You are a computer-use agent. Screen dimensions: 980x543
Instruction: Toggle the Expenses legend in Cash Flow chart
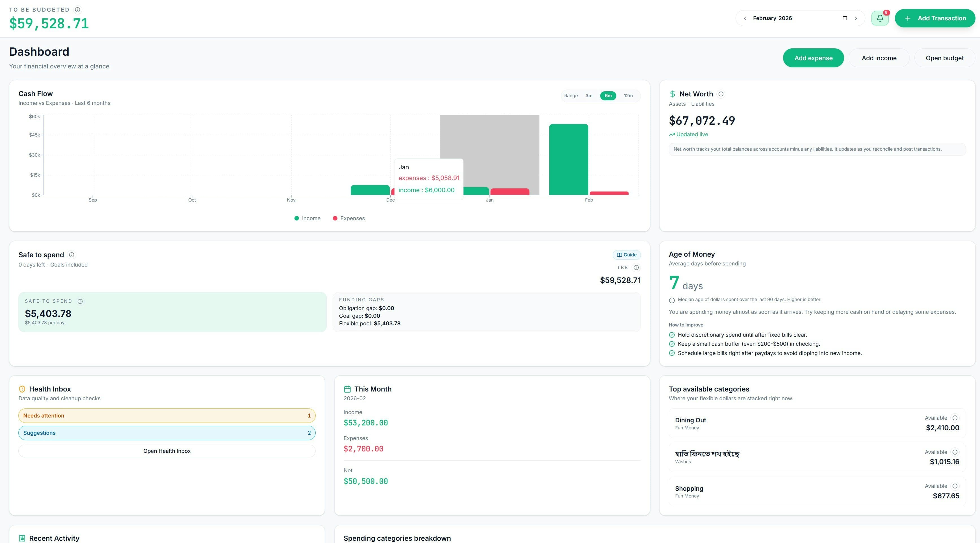(348, 218)
